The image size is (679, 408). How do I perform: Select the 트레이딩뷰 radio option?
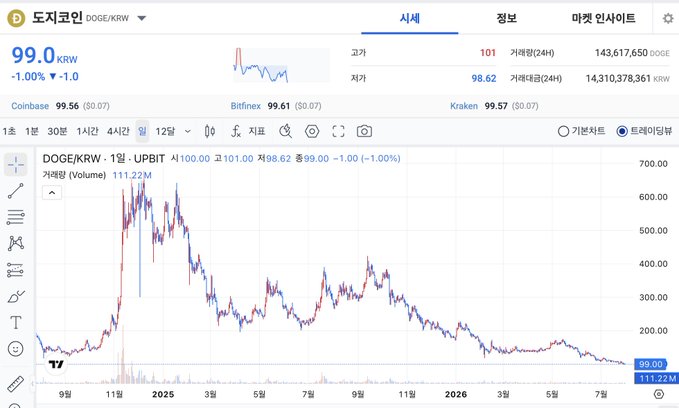click(x=644, y=131)
